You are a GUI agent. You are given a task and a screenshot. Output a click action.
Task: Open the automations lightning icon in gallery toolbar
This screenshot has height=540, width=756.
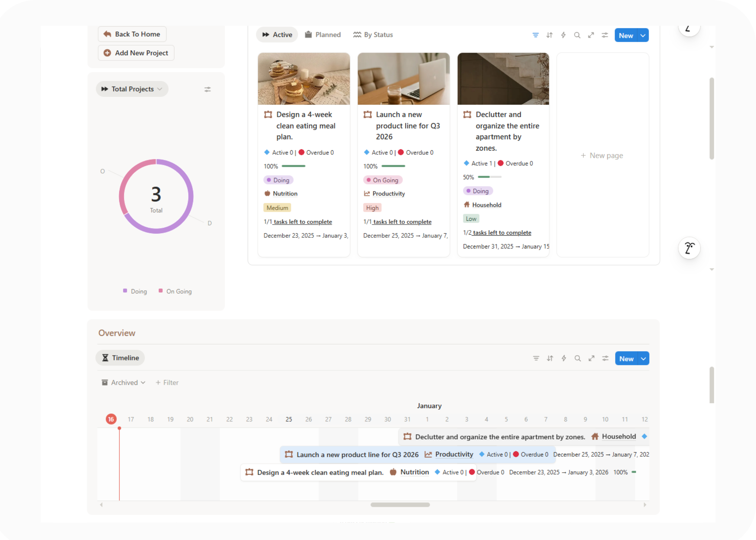(563, 35)
